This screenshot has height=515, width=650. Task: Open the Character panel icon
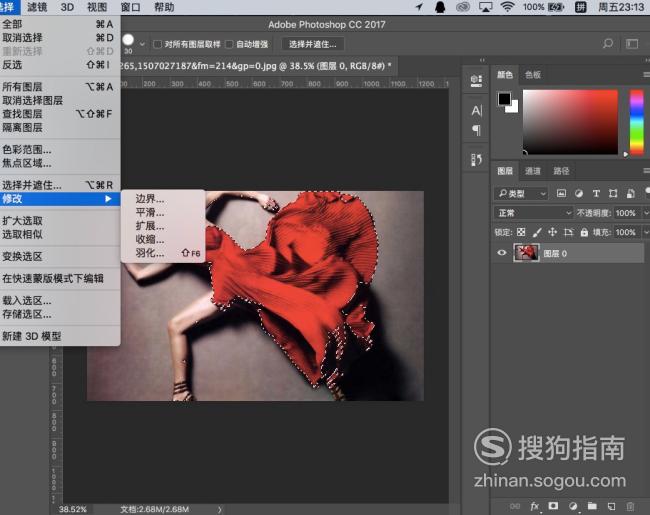click(476, 110)
